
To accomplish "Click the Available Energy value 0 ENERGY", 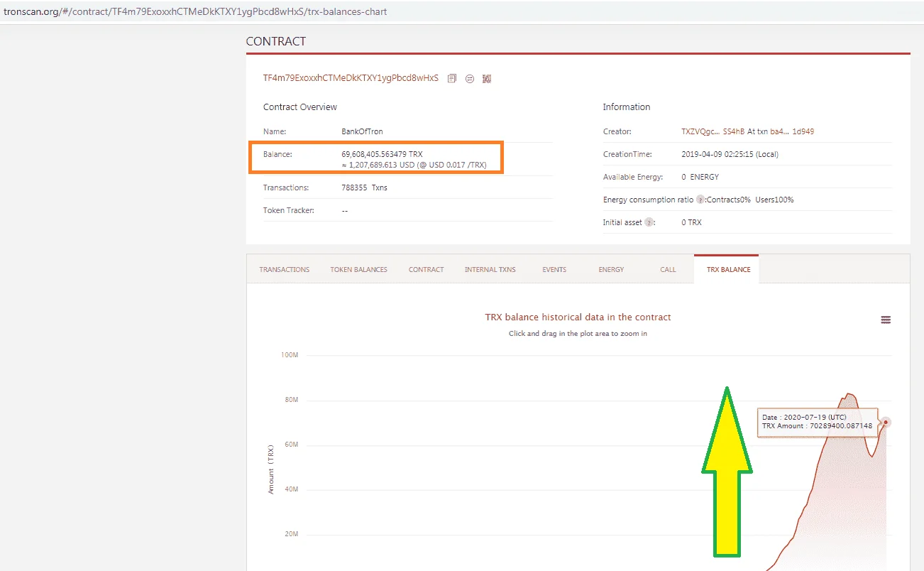I will [x=700, y=177].
